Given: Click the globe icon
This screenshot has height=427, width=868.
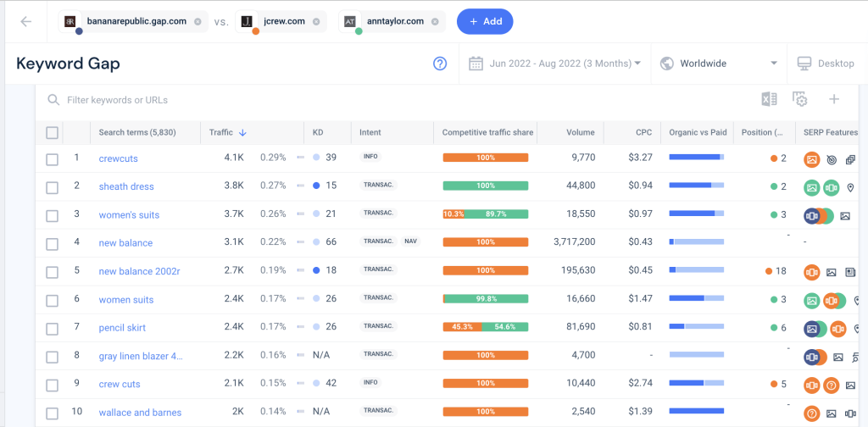Looking at the screenshot, I should pyautogui.click(x=666, y=64).
